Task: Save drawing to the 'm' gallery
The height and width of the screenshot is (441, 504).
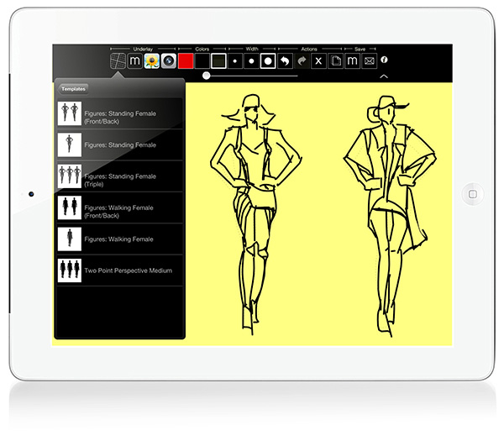Action: (x=352, y=61)
